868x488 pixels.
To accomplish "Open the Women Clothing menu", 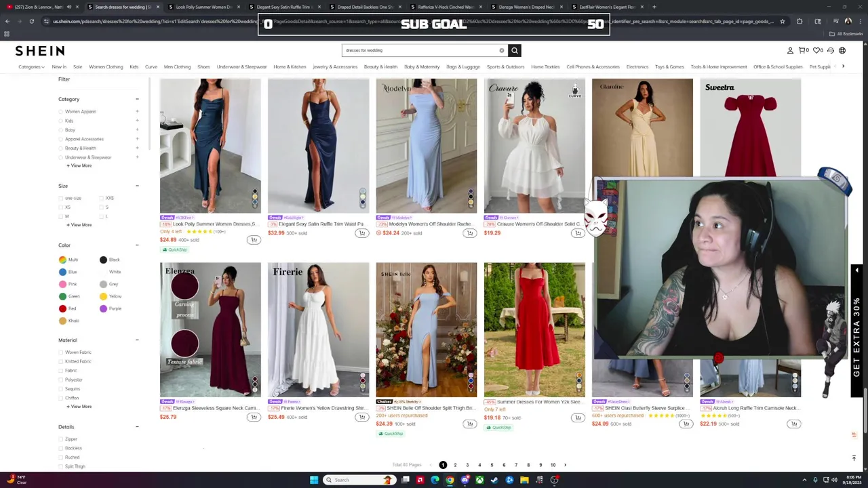I will pyautogui.click(x=106, y=66).
